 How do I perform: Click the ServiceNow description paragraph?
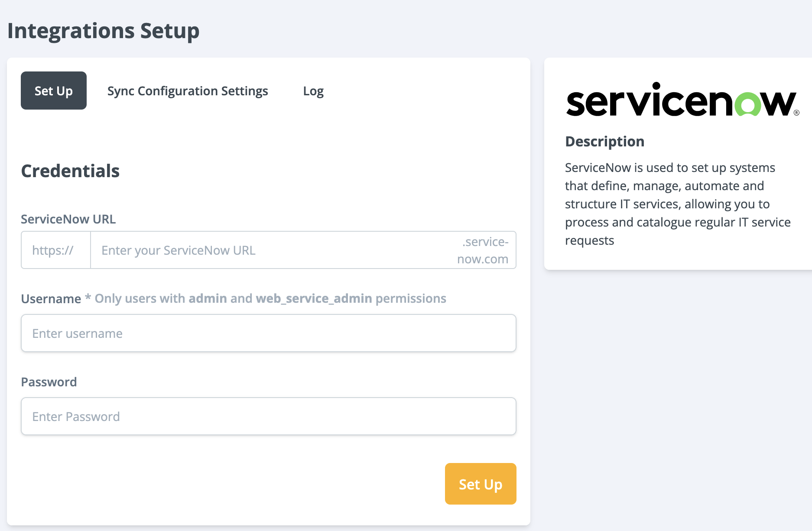coord(676,204)
